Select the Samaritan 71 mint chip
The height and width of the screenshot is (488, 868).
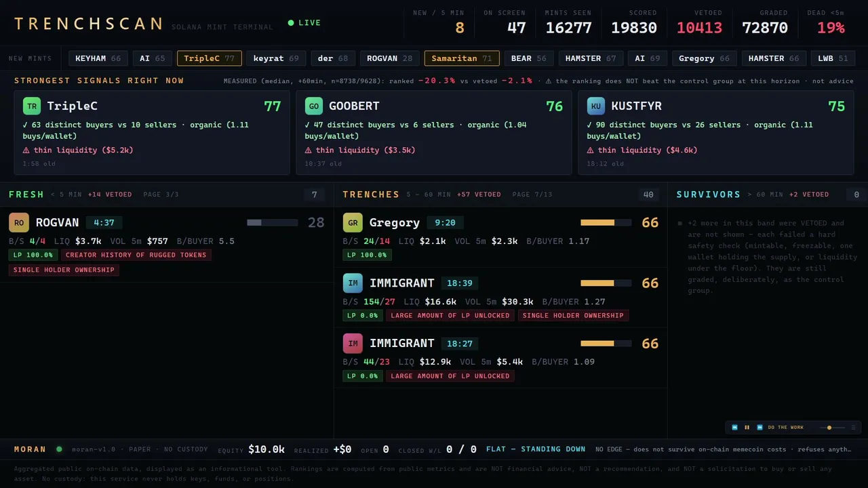pyautogui.click(x=462, y=58)
